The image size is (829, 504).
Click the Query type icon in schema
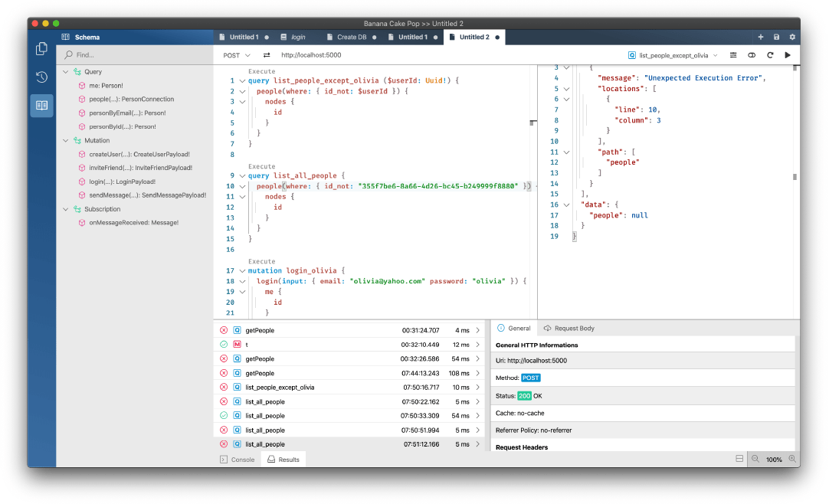(x=77, y=72)
